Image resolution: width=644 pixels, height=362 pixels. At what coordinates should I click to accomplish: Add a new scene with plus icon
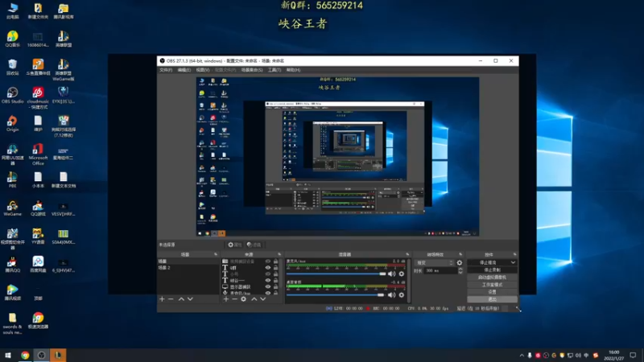click(x=162, y=299)
